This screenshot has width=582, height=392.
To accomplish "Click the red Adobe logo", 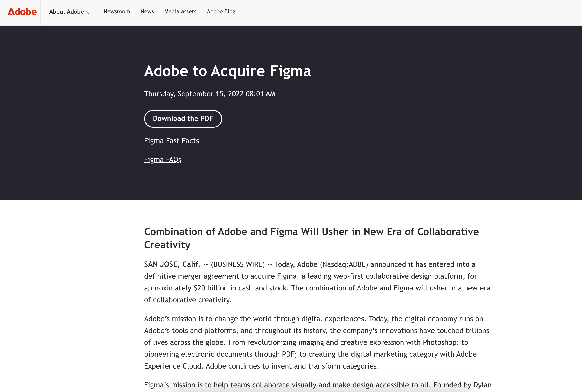I will 22,12.
